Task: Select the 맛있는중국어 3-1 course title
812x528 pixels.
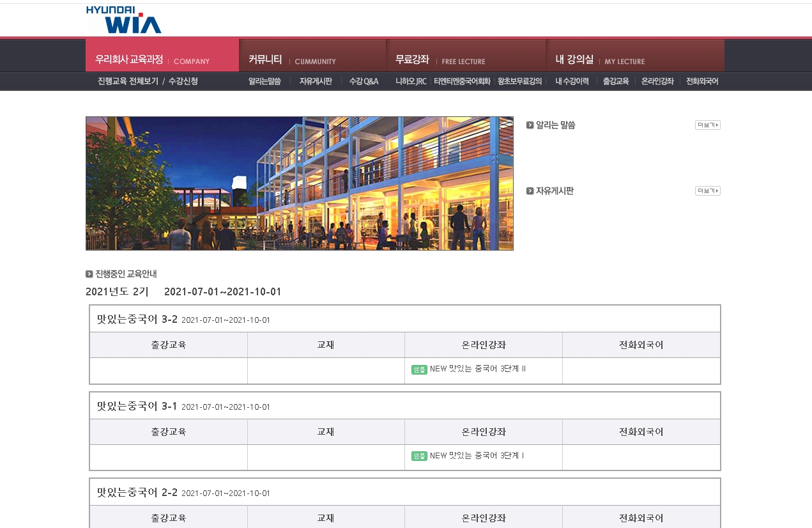Action: [137, 406]
